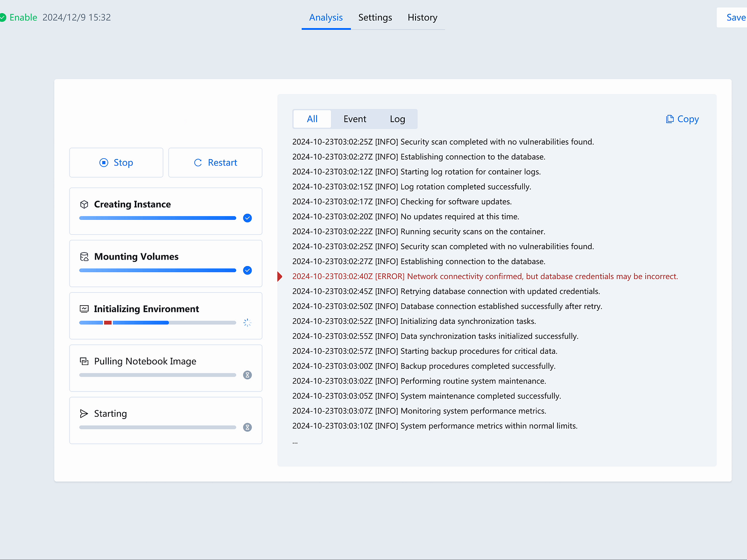Click the image icon beside Pulling Notebook Image
Screen dimensions: 747x560
coord(85,361)
